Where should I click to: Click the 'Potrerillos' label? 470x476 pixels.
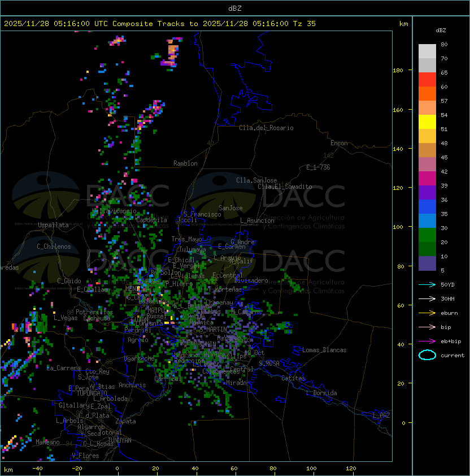pyautogui.click(x=94, y=312)
